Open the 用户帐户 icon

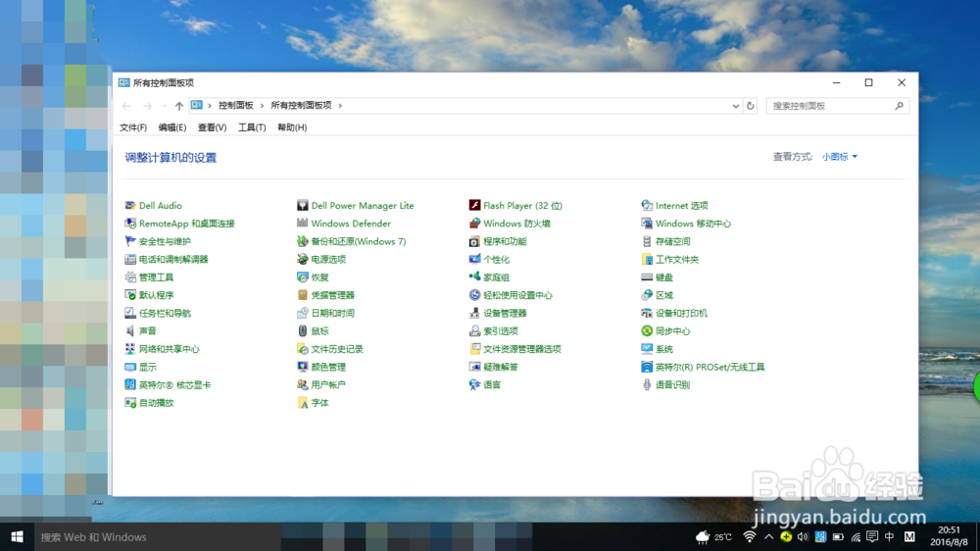click(303, 384)
